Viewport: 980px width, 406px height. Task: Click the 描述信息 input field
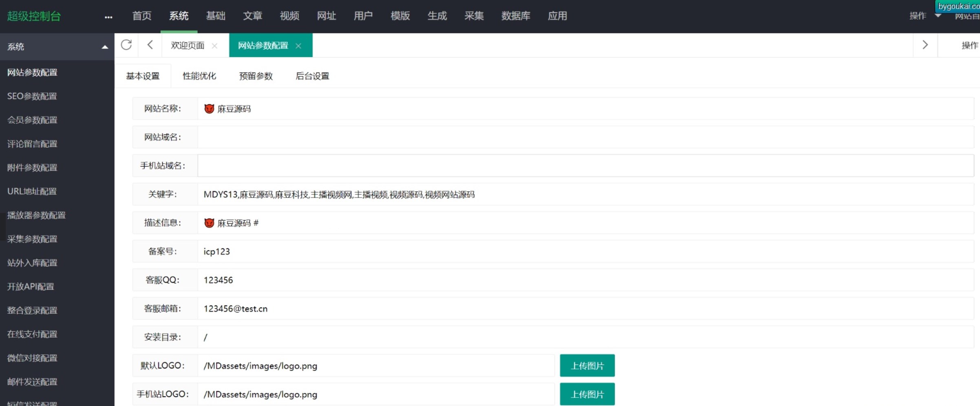pos(586,223)
